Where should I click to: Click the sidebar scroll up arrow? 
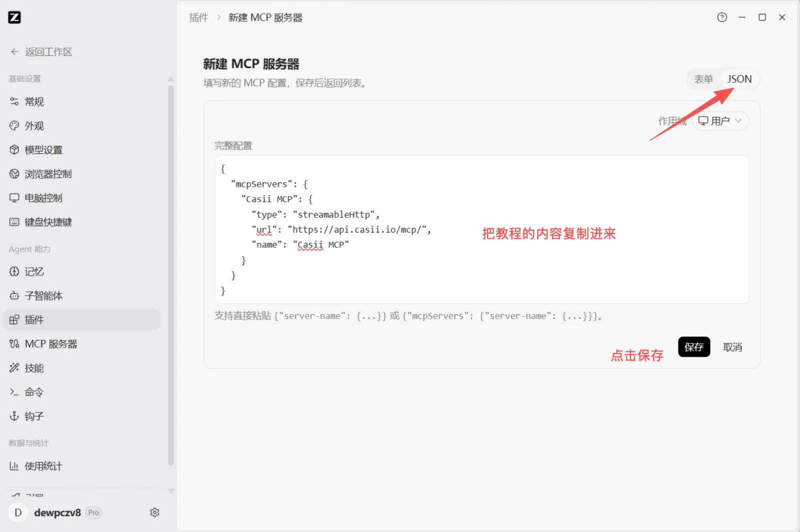pyautogui.click(x=171, y=79)
